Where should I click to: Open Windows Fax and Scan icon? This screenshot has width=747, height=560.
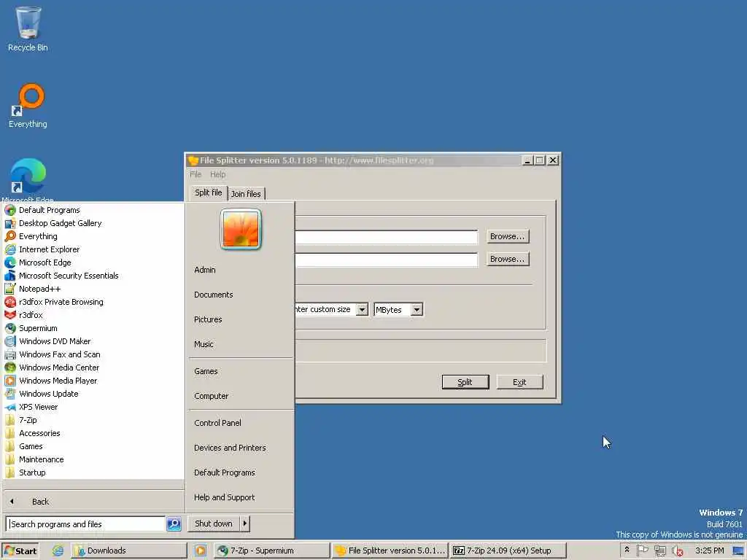tap(10, 354)
